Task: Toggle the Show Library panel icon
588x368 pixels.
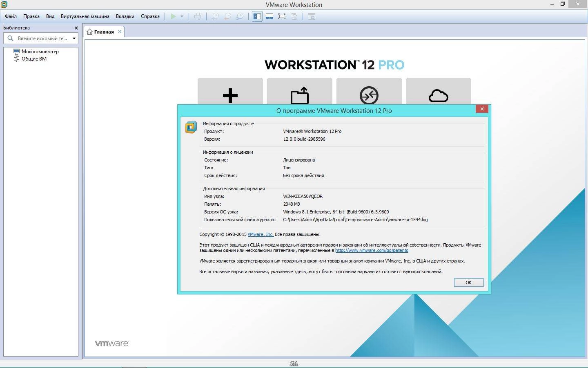Action: [x=257, y=16]
